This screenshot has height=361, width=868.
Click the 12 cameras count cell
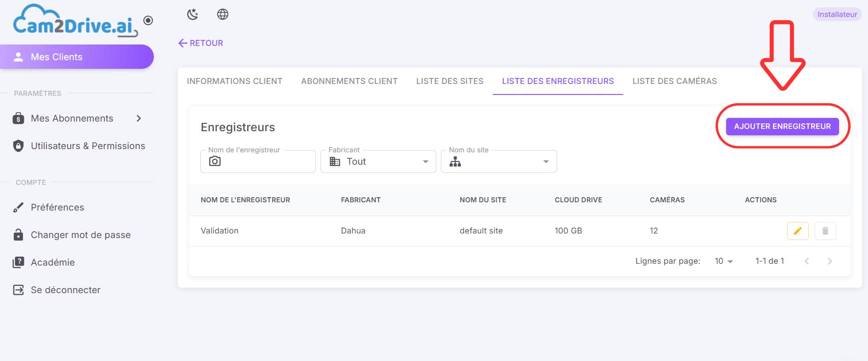coord(654,231)
